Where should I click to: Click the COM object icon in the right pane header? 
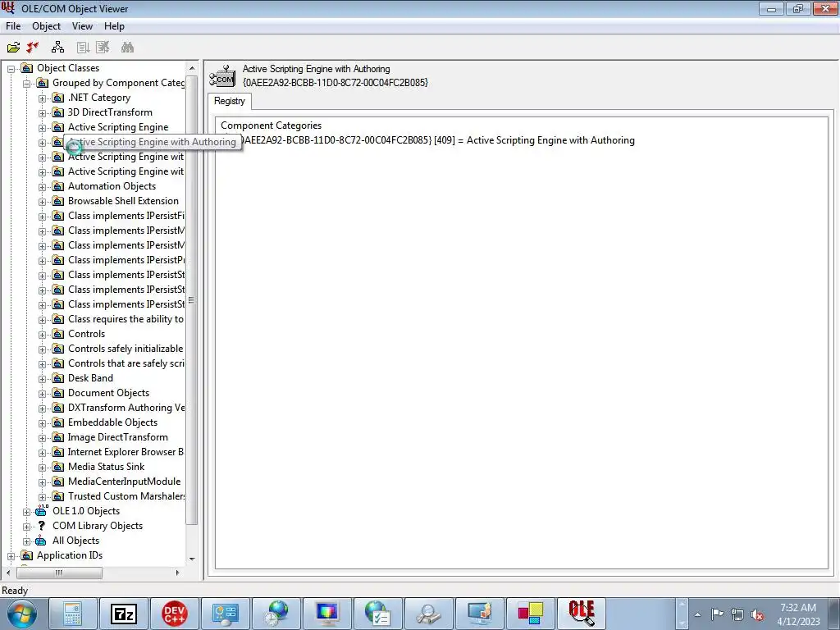click(222, 76)
